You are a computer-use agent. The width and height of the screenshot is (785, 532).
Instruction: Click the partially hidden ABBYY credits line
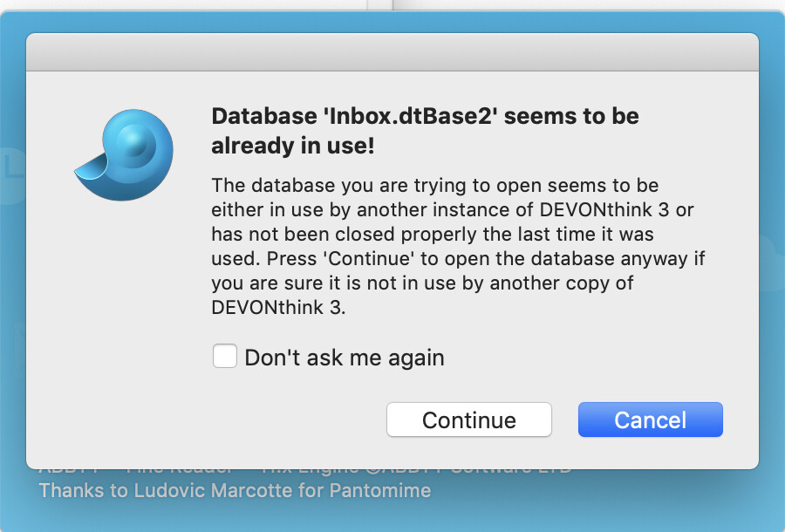305,471
